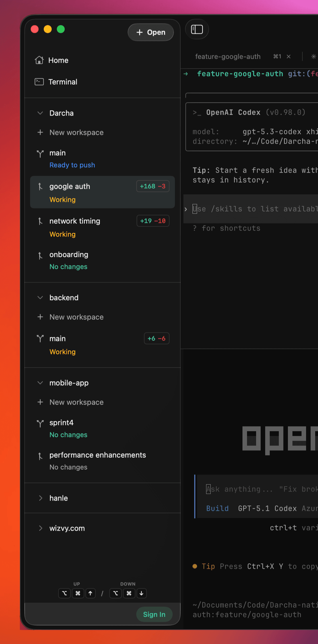Click the orange Tip bullet text
This screenshot has width=318, height=644.
[x=208, y=566]
